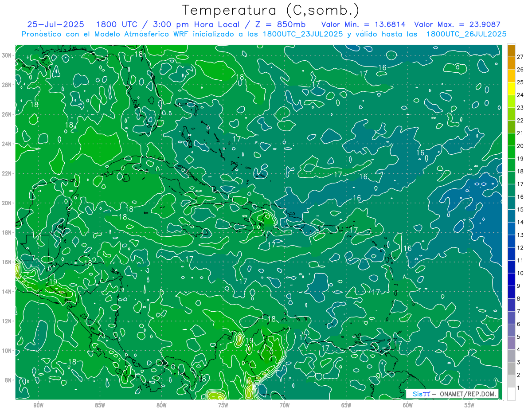The height and width of the screenshot is (411, 532).
Task: Click the "22N" latitude axis label
Action: (x=7, y=173)
